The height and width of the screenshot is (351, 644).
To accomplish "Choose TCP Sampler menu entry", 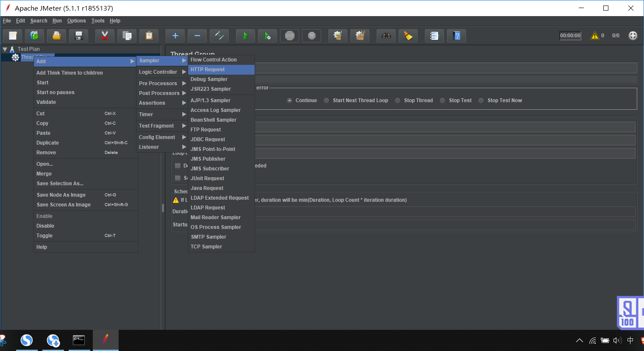I will (221, 247).
